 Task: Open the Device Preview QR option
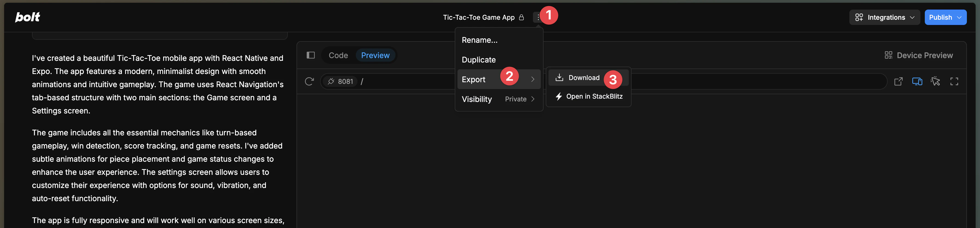coord(918,55)
